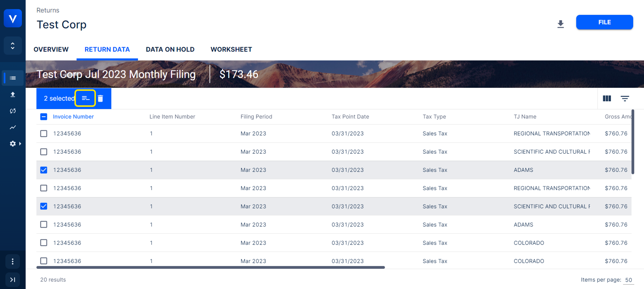The image size is (644, 289).
Task: Uncheck the selected ADAMS row checkbox
Action: click(43, 170)
